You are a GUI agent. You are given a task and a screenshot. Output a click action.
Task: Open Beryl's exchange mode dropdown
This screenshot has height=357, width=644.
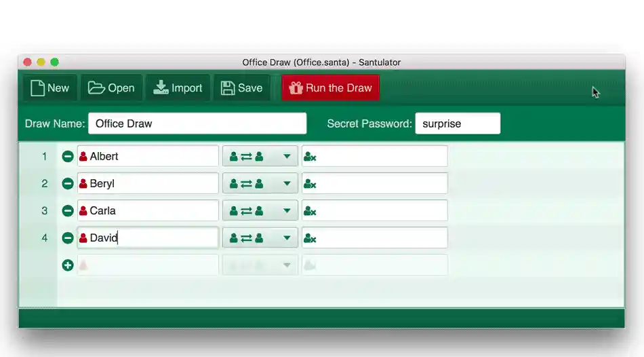point(260,183)
